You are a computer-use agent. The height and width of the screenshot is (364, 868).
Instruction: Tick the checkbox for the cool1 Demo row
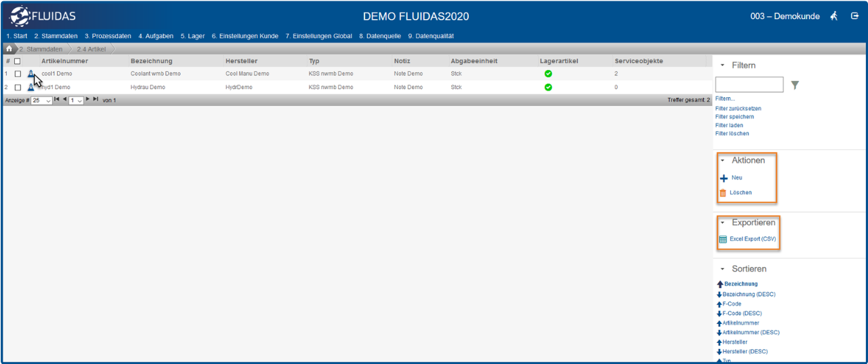coord(18,74)
